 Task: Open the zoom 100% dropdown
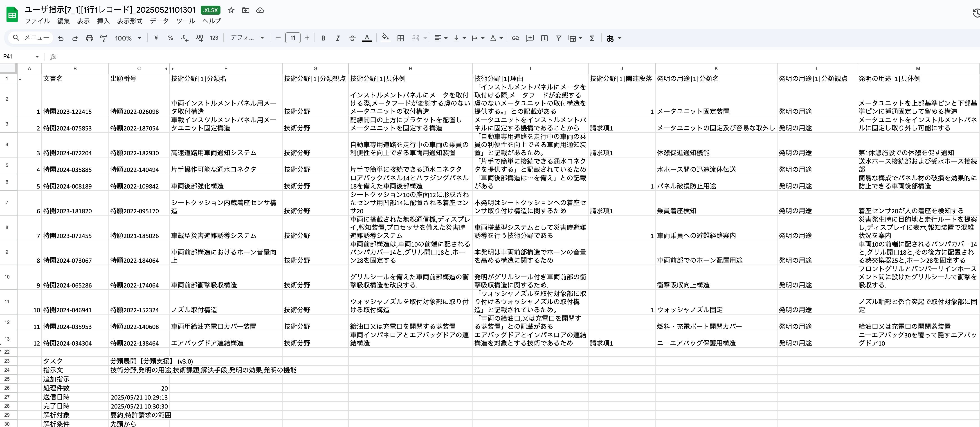pos(128,38)
